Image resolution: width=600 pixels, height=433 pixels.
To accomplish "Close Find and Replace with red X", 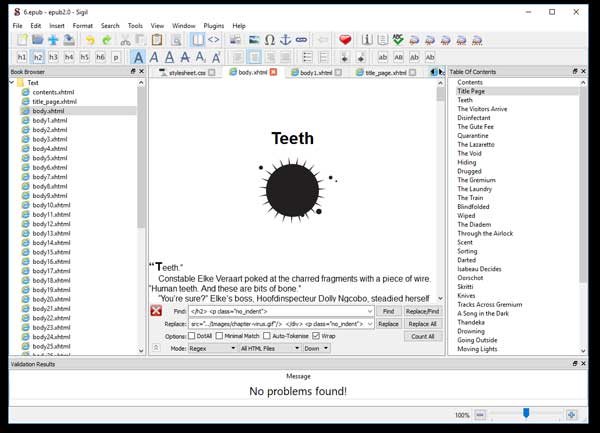I will [x=156, y=311].
